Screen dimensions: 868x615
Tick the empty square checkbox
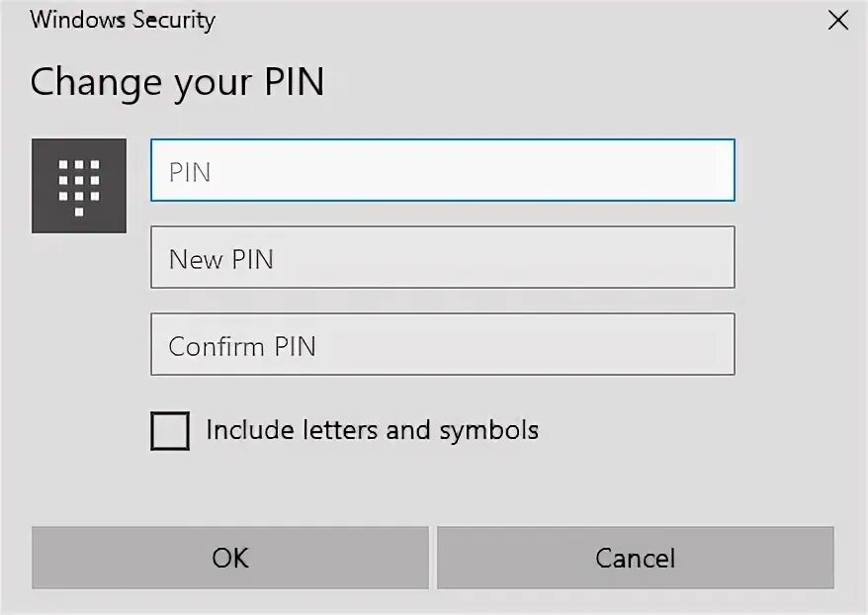click(x=170, y=430)
